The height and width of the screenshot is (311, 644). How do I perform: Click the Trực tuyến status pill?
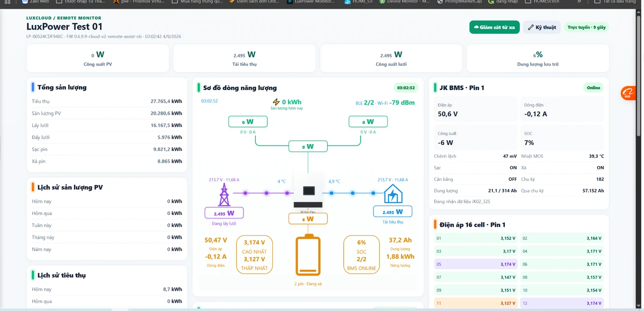586,27
